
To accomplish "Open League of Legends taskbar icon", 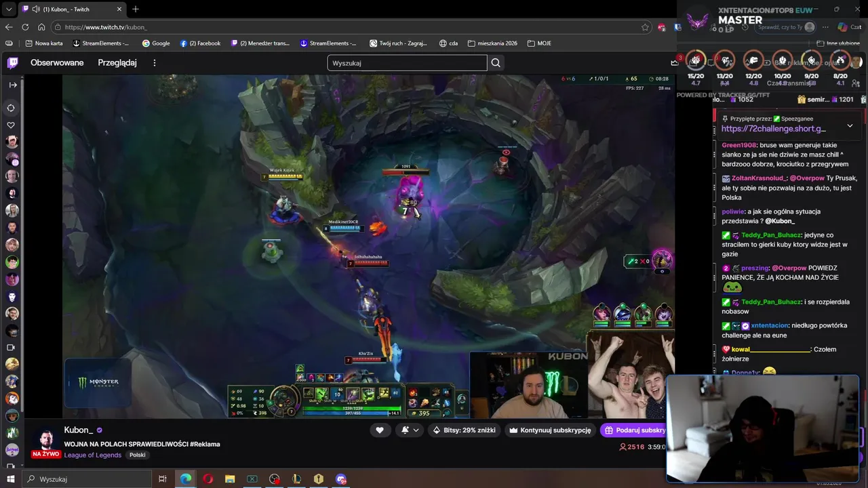I will pos(296,479).
